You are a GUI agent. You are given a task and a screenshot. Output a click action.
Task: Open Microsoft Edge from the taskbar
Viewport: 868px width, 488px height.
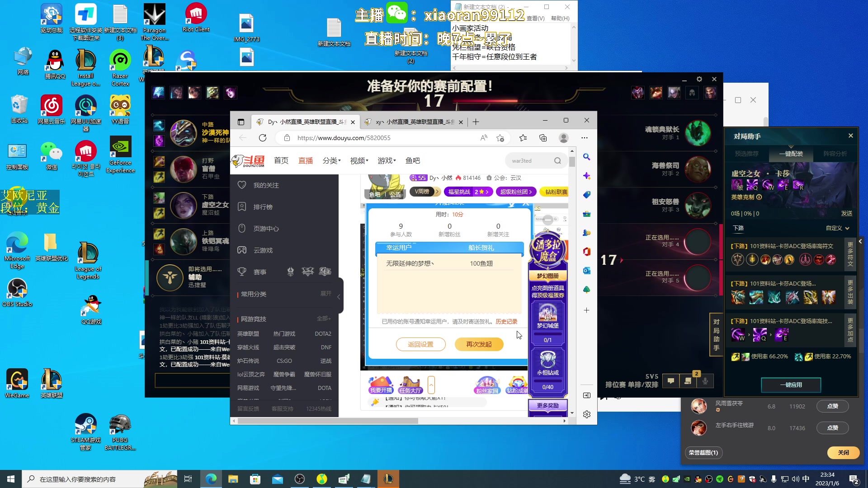tap(211, 479)
